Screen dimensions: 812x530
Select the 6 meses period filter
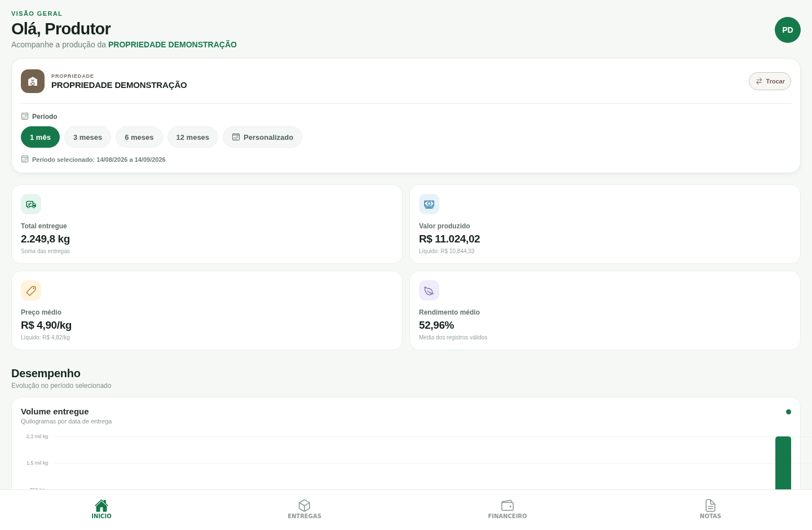(139, 137)
